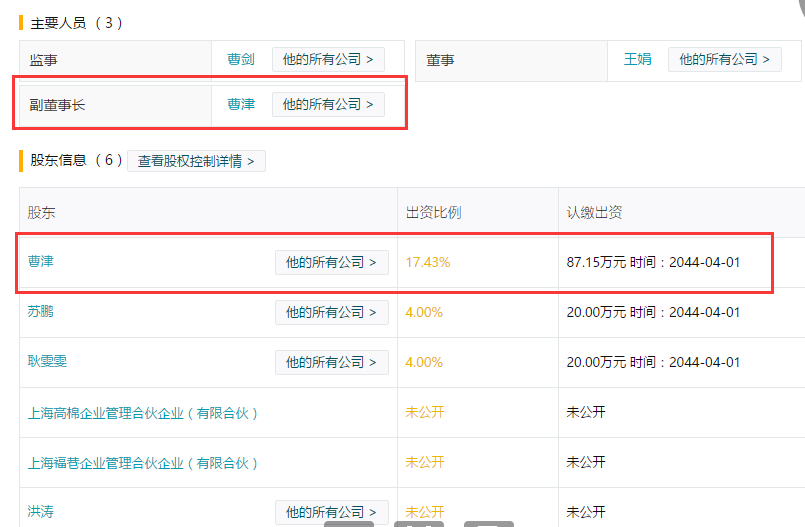This screenshot has width=805, height=527.
Task: Open 曹剑 supervisor profile link
Action: [241, 60]
